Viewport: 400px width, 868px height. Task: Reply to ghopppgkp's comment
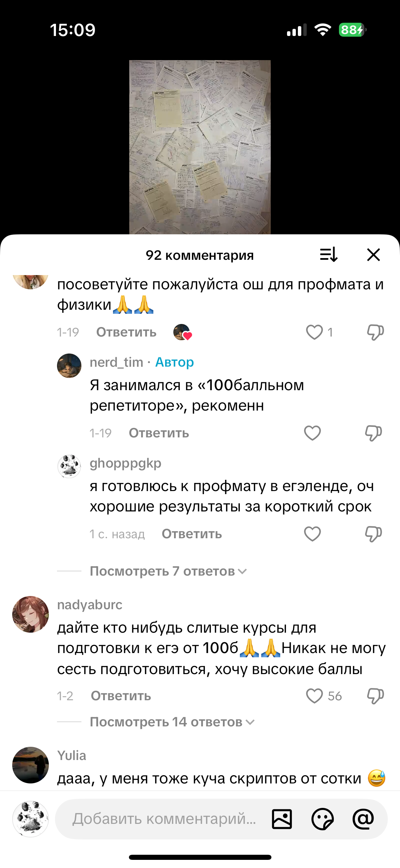[192, 534]
